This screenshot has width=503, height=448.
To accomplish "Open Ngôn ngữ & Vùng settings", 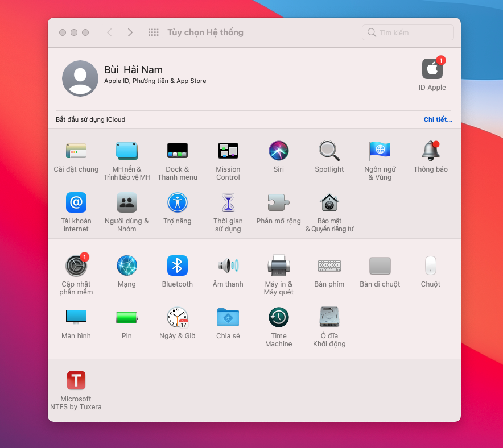I will [380, 151].
